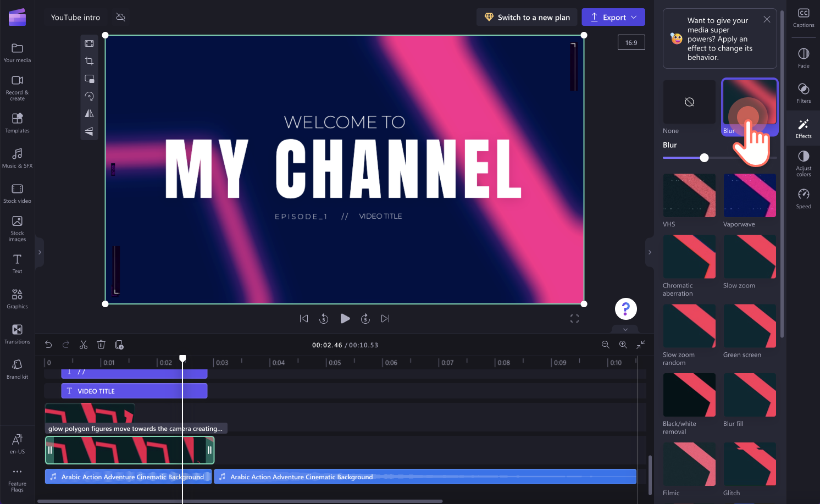820x504 pixels.
Task: Select the Crop tool beside the preview
Action: click(x=89, y=61)
